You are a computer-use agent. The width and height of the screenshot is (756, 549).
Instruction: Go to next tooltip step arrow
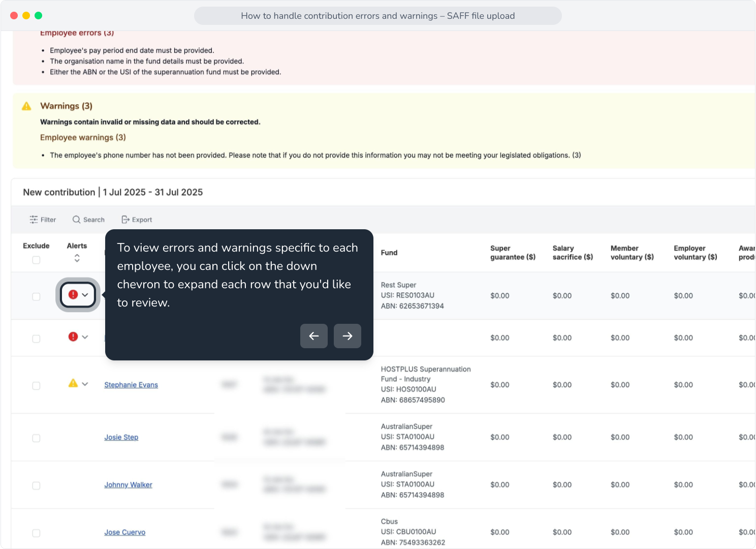point(348,336)
